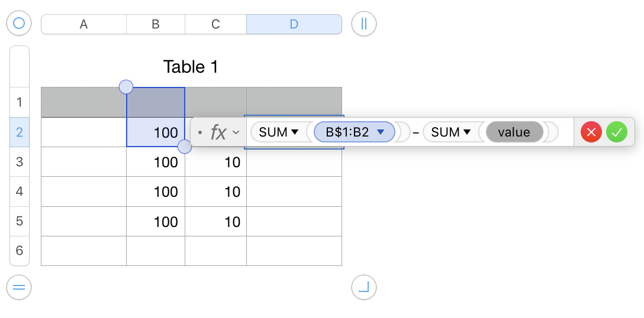Select column A header tab
Viewport: 644px width, 318px height.
(83, 24)
